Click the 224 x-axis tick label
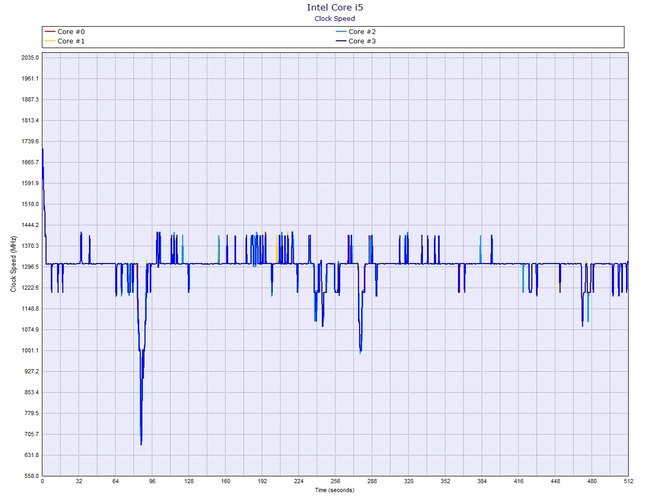 coord(299,481)
